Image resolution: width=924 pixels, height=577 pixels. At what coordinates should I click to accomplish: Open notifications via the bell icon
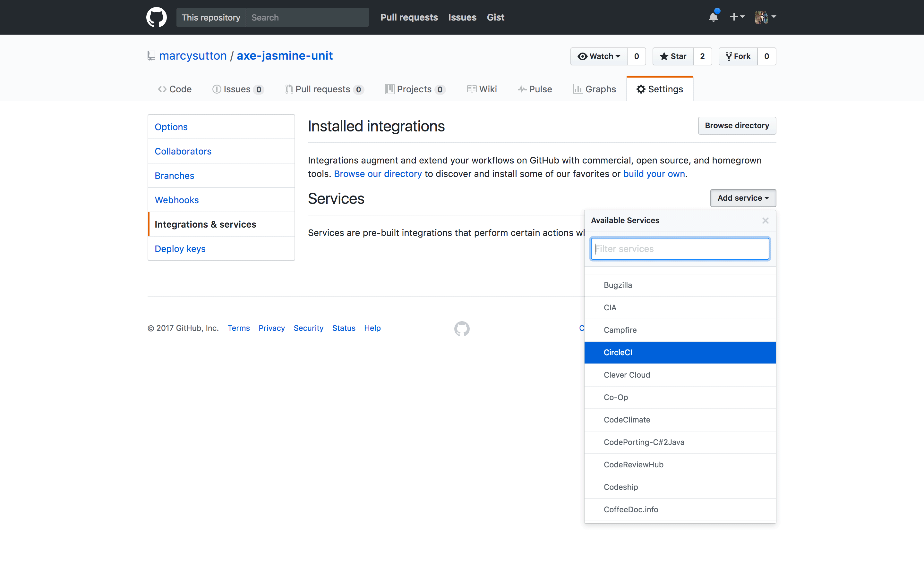point(713,17)
